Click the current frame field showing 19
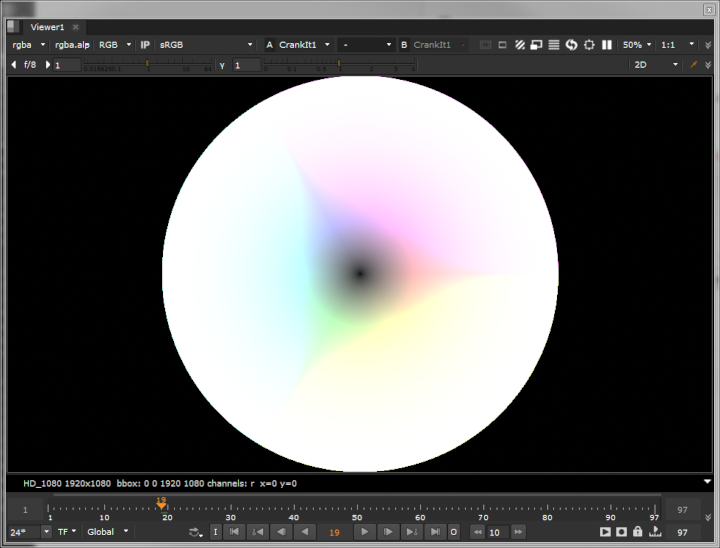720x548 pixels. [334, 532]
